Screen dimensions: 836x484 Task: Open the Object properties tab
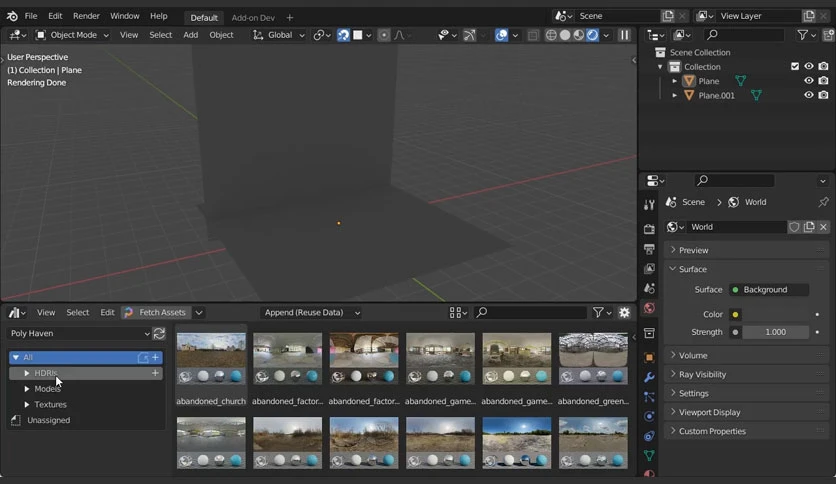tap(649, 357)
